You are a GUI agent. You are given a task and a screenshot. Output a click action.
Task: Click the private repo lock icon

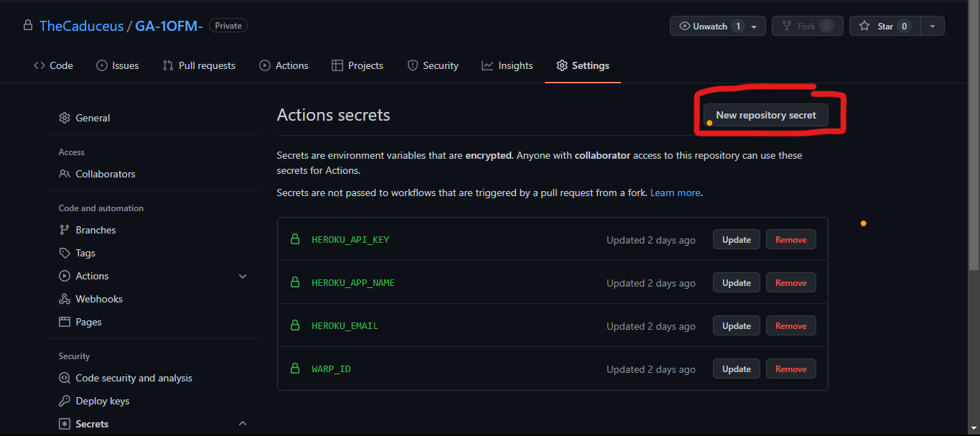(x=28, y=26)
